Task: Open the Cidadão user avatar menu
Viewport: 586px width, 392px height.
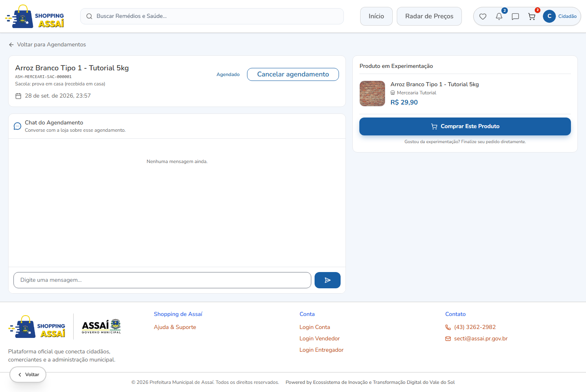Action: (560, 16)
